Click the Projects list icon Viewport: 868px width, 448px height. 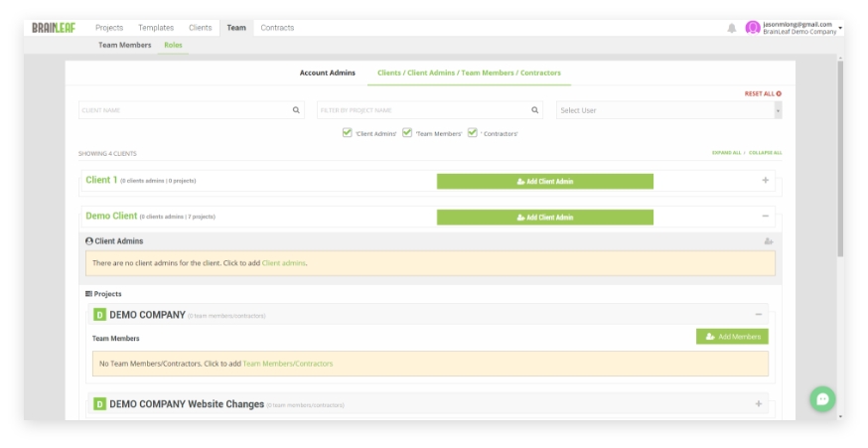(88, 294)
